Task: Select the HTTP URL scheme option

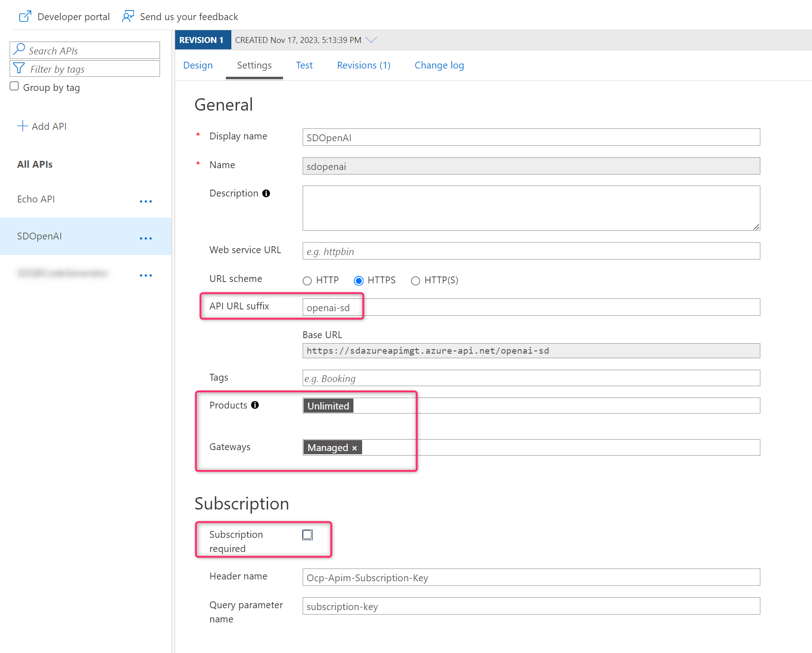Action: 307,281
